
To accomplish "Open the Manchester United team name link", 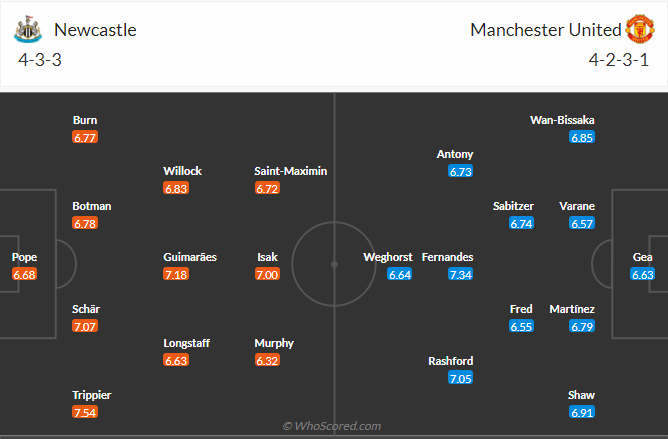I will tap(545, 30).
